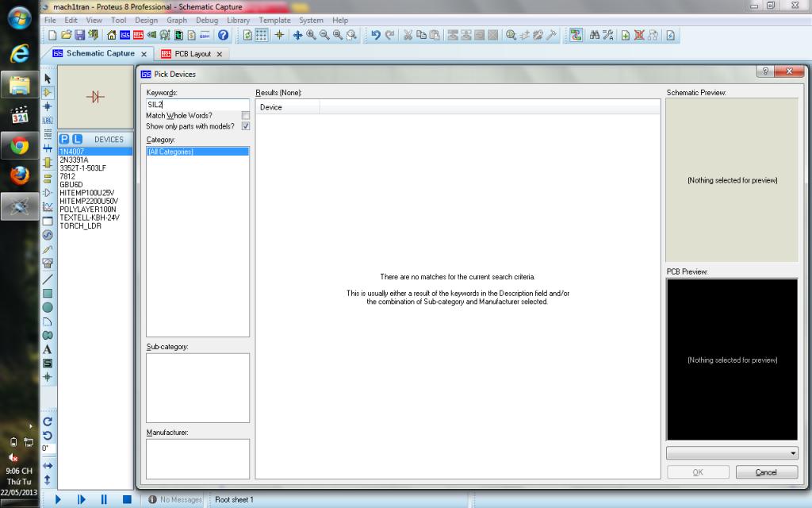The image size is (812, 508).
Task: Click the rotation angle field showing 0°
Action: 48,448
